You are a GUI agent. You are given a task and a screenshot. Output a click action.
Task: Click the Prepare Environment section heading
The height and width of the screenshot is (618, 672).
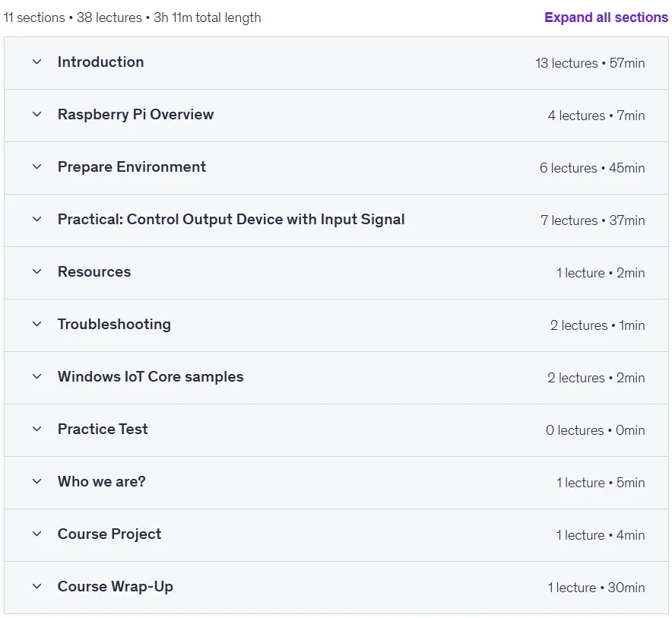[132, 166]
